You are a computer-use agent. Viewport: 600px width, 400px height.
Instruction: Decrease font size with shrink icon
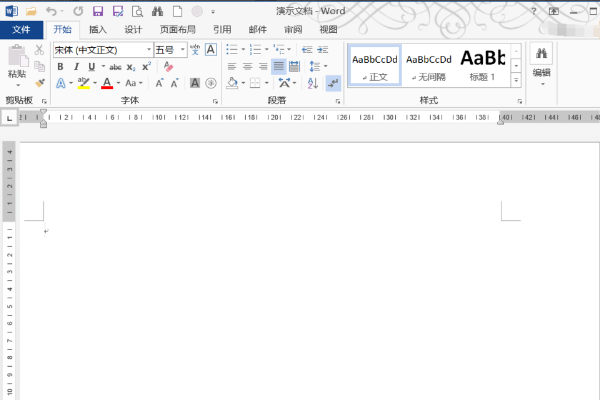174,83
